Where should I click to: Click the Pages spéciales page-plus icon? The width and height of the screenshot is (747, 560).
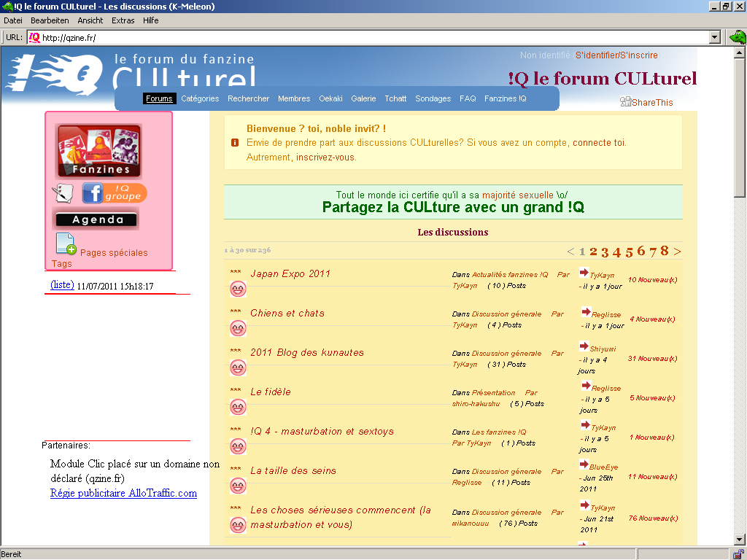point(66,244)
